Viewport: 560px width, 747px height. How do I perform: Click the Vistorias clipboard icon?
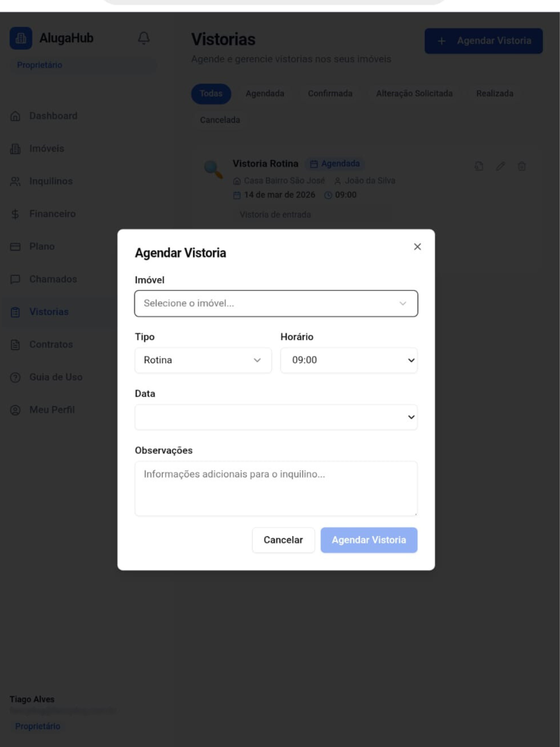point(15,312)
